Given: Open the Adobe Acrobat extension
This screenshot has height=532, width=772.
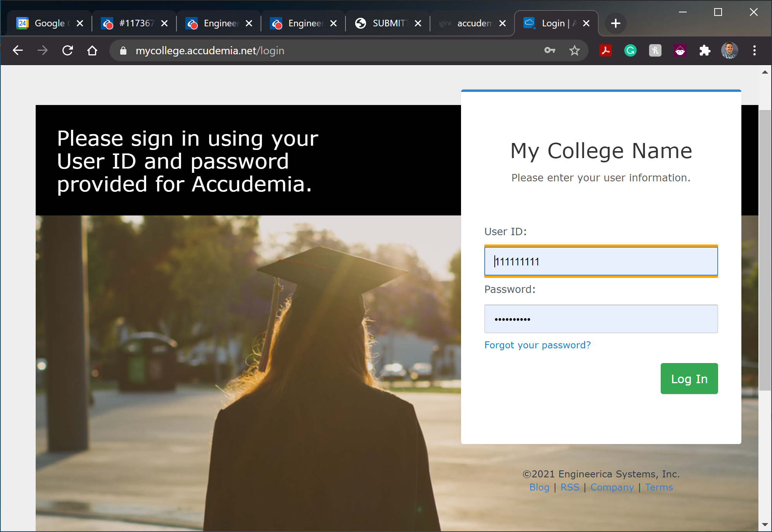Looking at the screenshot, I should tap(605, 50).
